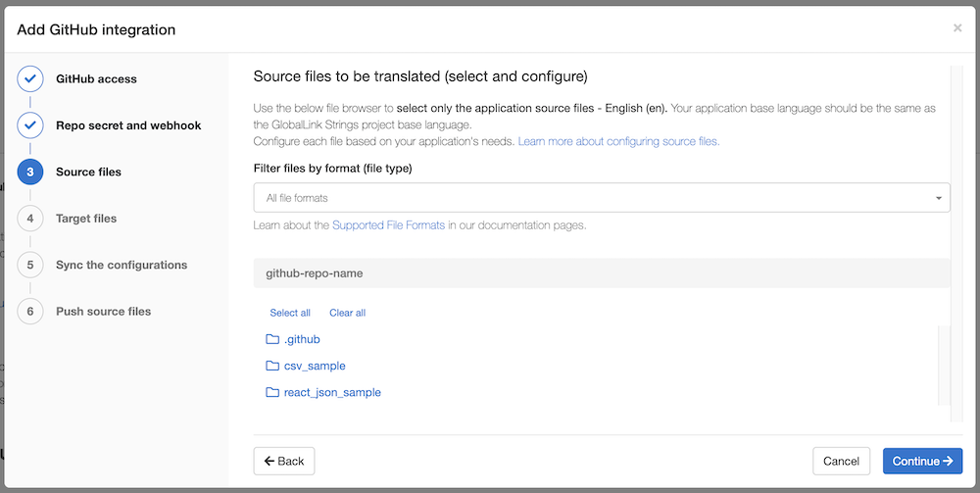Open the csv_sample folder name
The height and width of the screenshot is (493, 980).
point(315,366)
